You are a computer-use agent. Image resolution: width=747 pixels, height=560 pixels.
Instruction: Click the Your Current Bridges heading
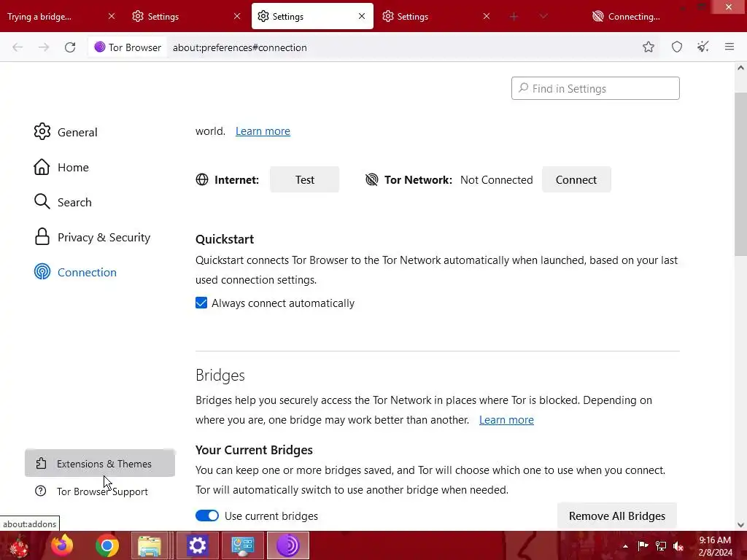click(x=254, y=450)
